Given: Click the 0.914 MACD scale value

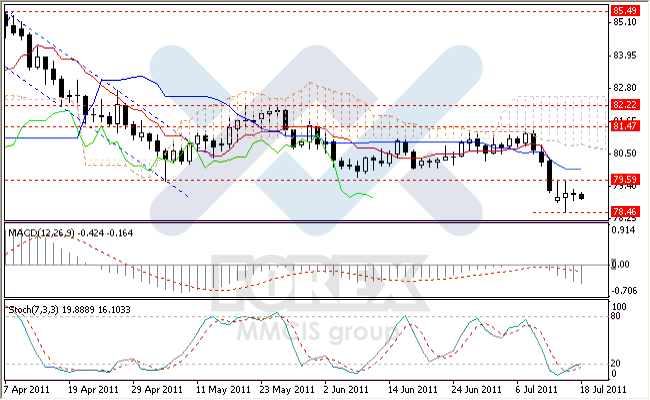Looking at the screenshot, I should [x=623, y=230].
